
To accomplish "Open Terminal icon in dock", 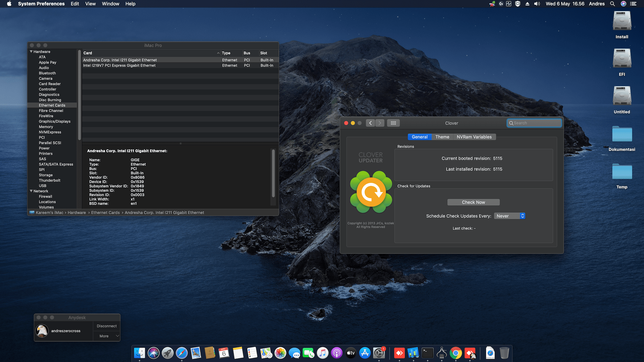I will [428, 353].
